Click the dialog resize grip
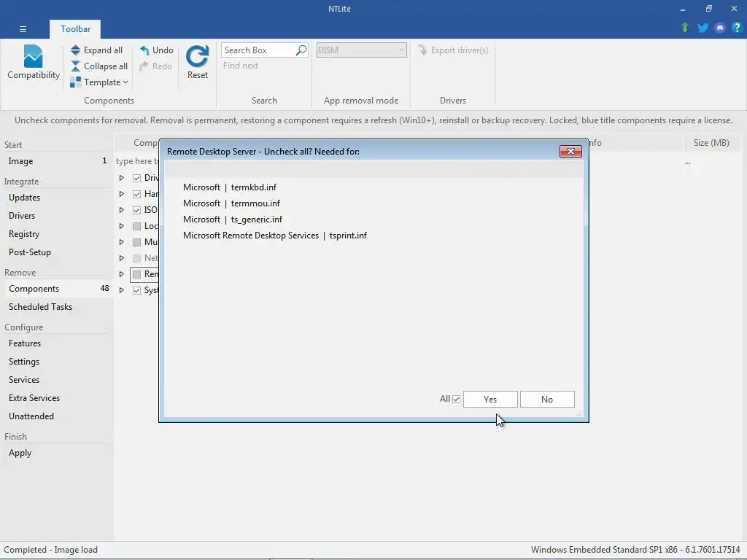747x560 pixels. pos(578,413)
